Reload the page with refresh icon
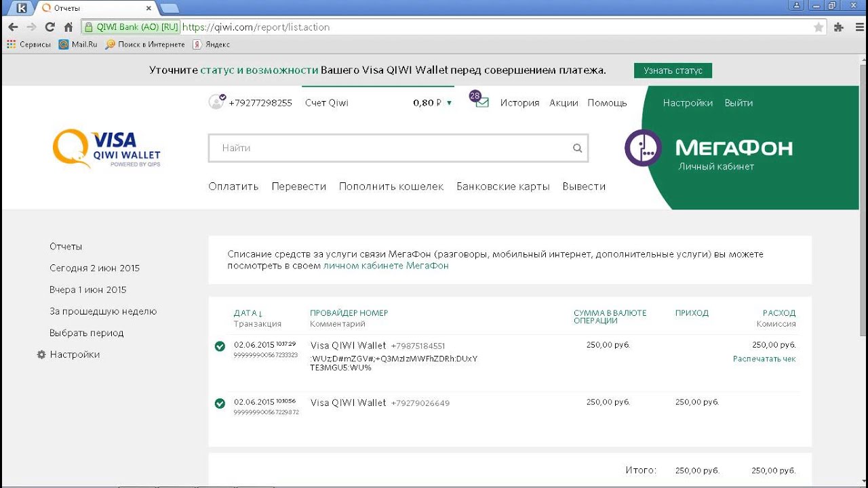This screenshot has width=868, height=488. [x=50, y=27]
